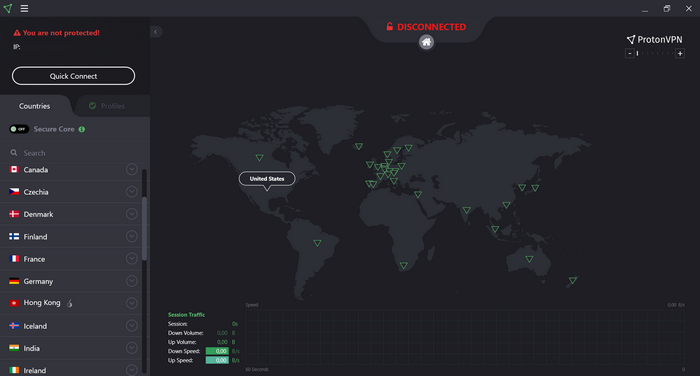The image size is (700, 376).
Task: Collapse the sidebar with the arrow
Action: tap(156, 32)
